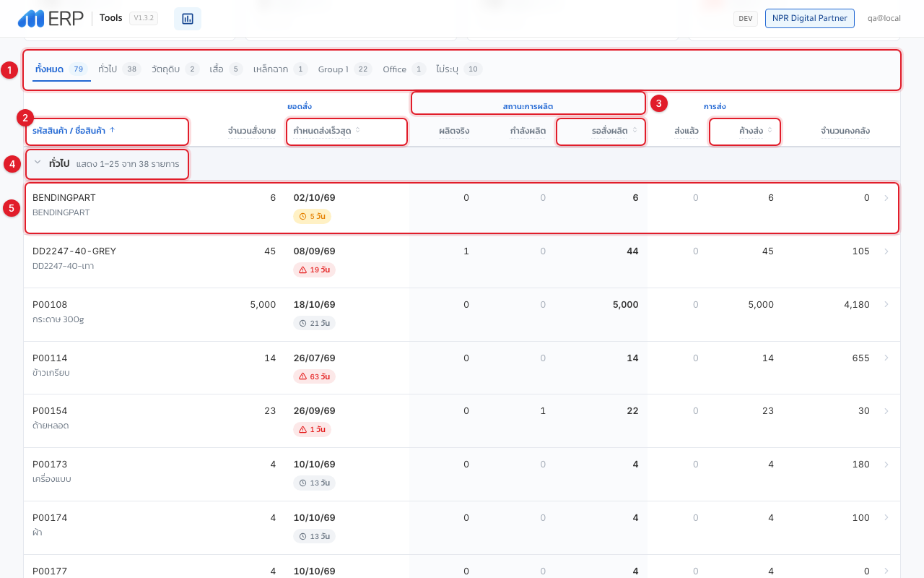Viewport: 924px width, 578px height.
Task: Click the warning icon in the 1 วัน badge
Action: point(303,429)
